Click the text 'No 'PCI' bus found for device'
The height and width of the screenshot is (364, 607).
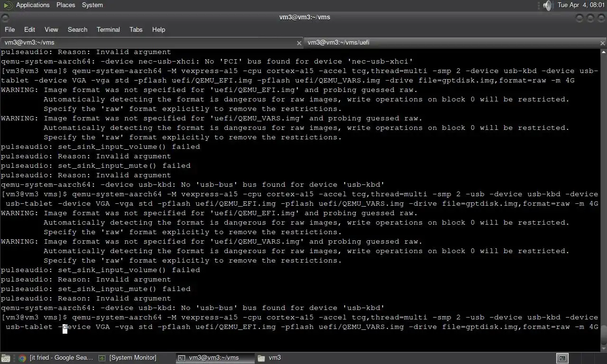click(273, 62)
